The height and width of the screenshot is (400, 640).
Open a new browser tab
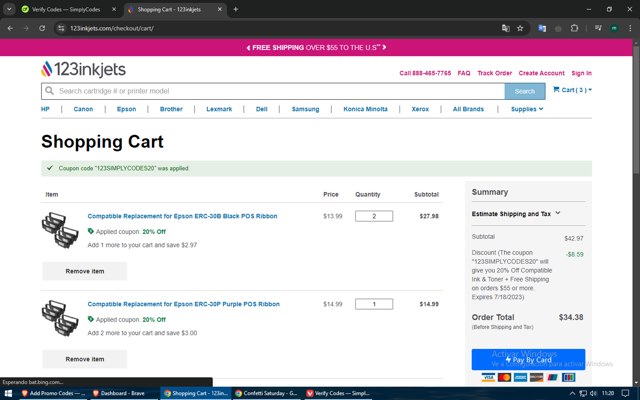point(236,9)
